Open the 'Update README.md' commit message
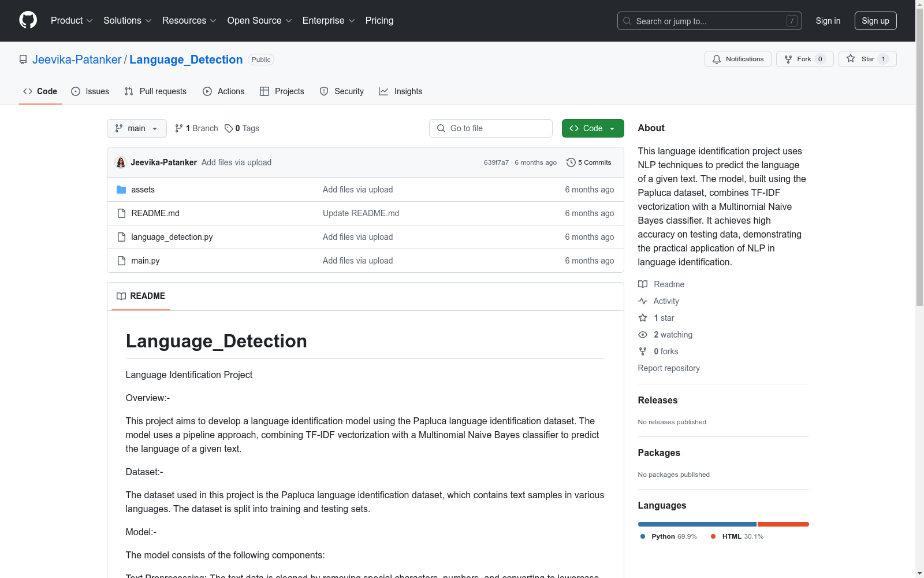The width and height of the screenshot is (924, 578). pos(361,213)
